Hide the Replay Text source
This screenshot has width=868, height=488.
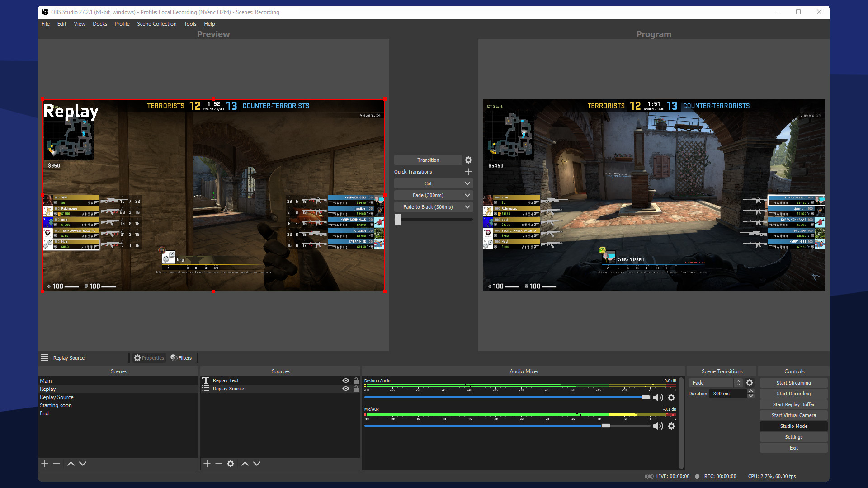[x=345, y=380]
